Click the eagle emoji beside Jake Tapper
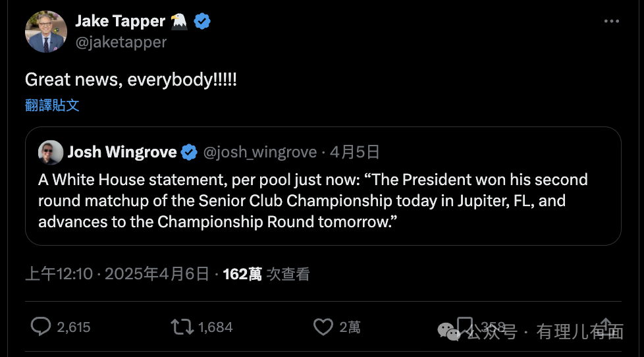Viewport: 644px width, 357px height. [179, 21]
